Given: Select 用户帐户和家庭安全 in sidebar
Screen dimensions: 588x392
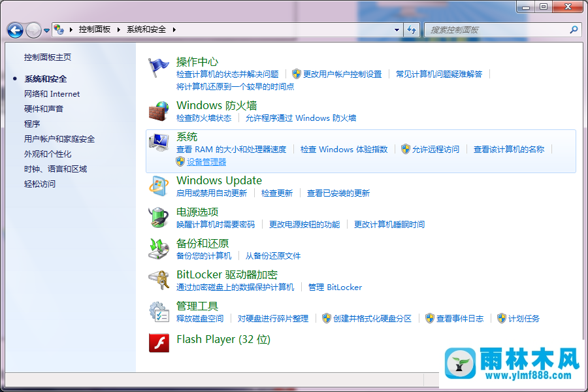Looking at the screenshot, I should click(x=59, y=139).
